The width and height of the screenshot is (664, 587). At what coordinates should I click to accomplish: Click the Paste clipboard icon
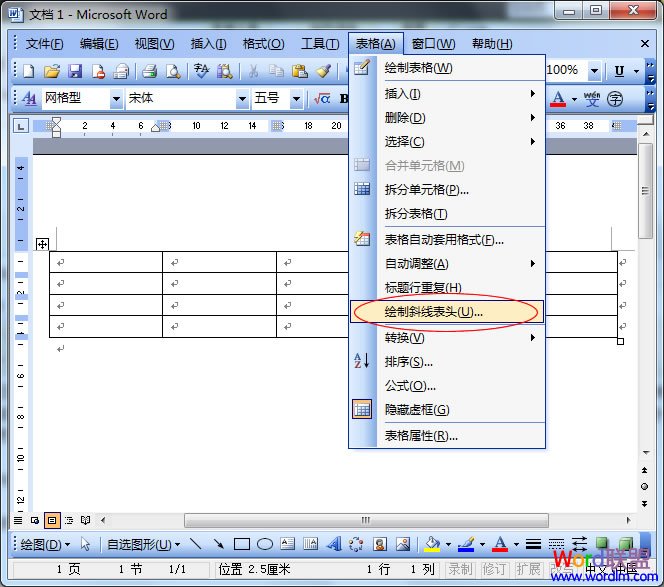(x=300, y=71)
